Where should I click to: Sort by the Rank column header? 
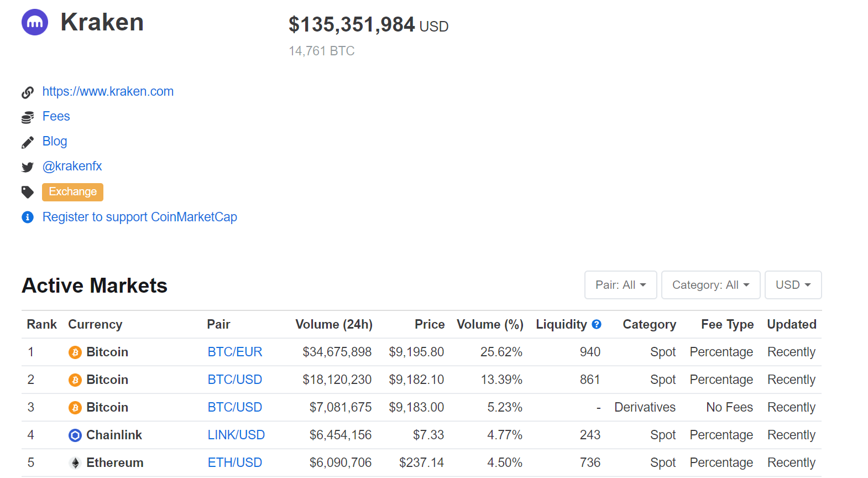42,324
